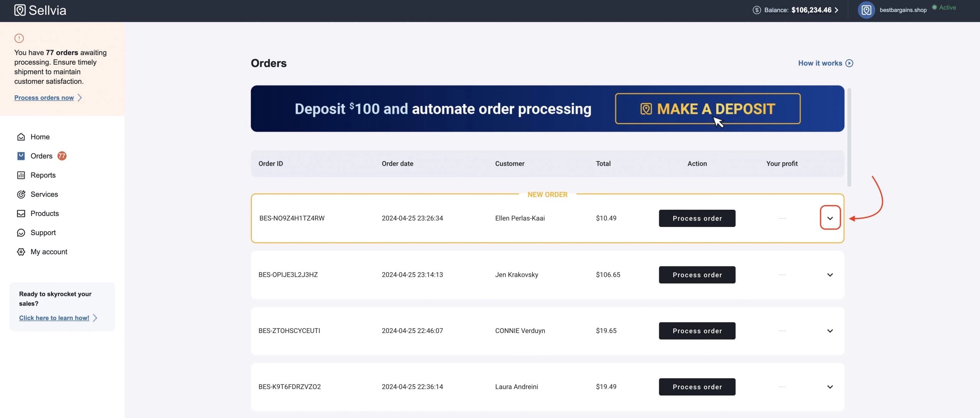This screenshot has width=980, height=418.
Task: Expand Laura Andreini order row chevron
Action: click(830, 387)
